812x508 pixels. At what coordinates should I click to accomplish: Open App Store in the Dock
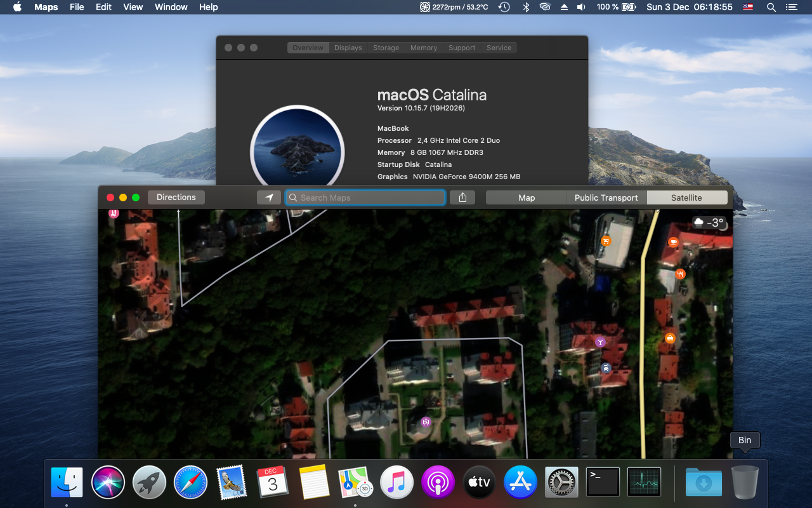click(520, 483)
